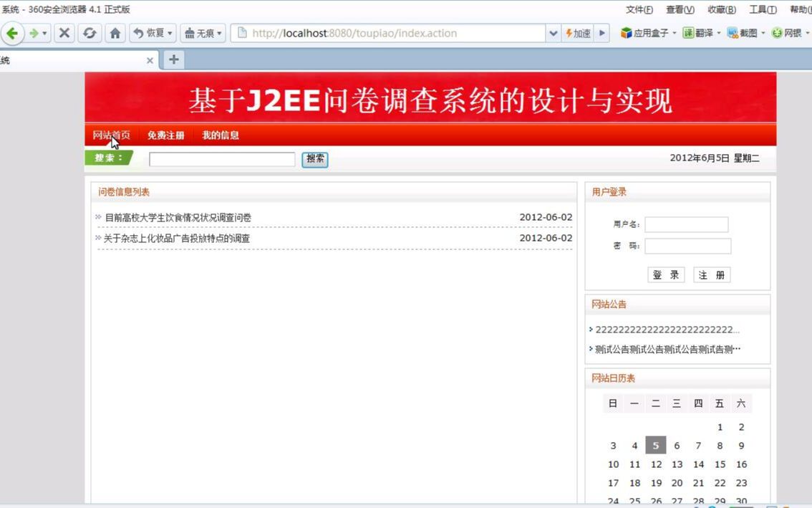The width and height of the screenshot is (812, 508).
Task: Click the back navigation arrow
Action: coord(12,33)
